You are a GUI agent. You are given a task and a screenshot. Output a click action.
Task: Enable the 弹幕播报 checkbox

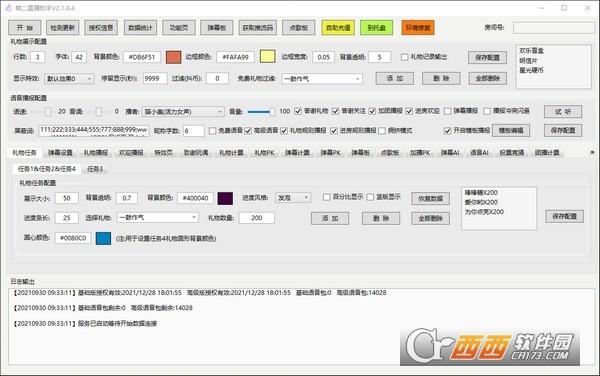point(447,111)
